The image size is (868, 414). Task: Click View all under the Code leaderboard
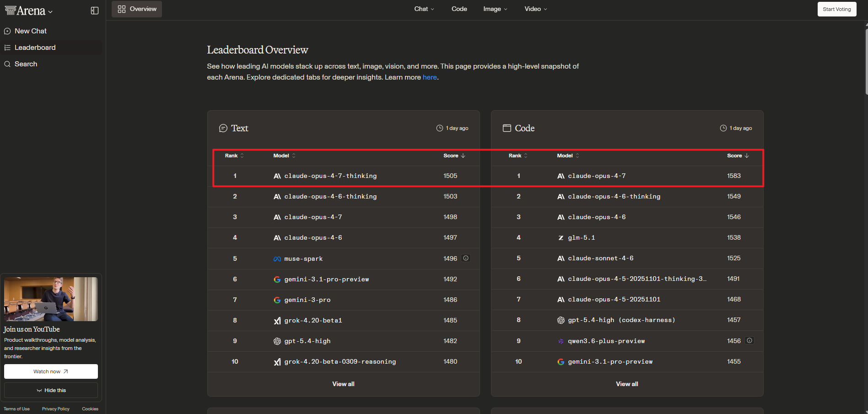point(627,384)
